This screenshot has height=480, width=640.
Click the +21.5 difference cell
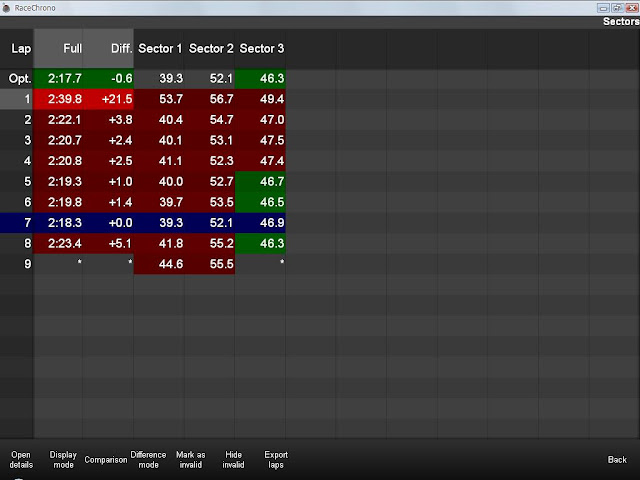click(x=109, y=99)
